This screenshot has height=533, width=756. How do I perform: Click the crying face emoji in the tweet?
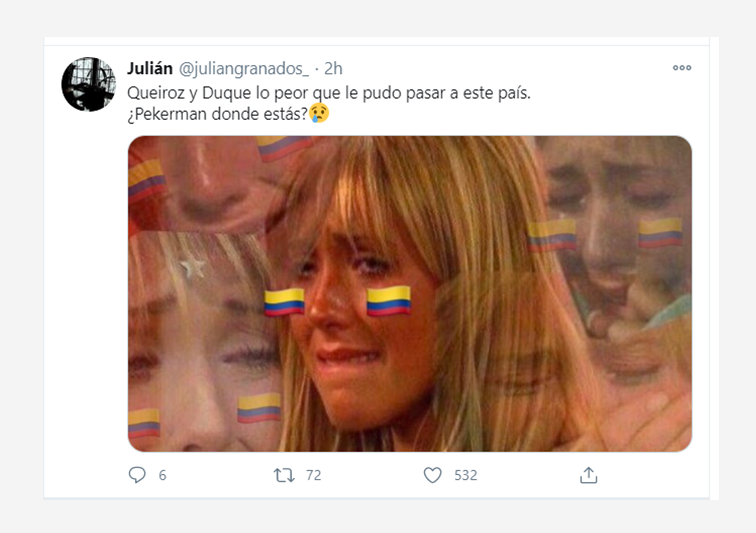tap(319, 113)
